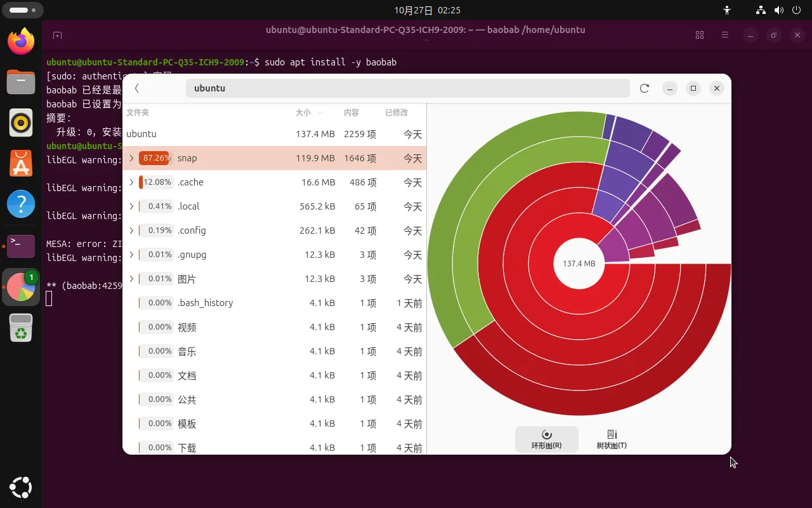The image size is (812, 508).
Task: Click the 12.08% usage bar for .cache
Action: (x=156, y=182)
